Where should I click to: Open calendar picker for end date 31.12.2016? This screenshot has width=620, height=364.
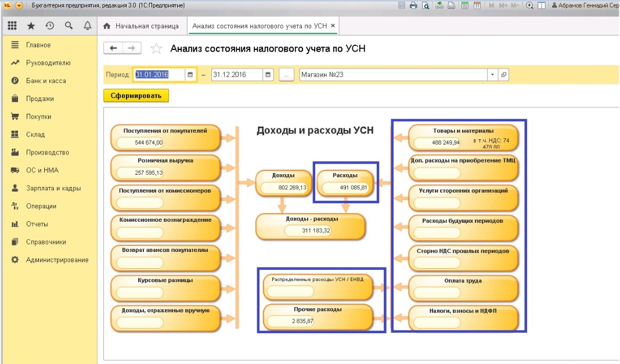point(268,75)
